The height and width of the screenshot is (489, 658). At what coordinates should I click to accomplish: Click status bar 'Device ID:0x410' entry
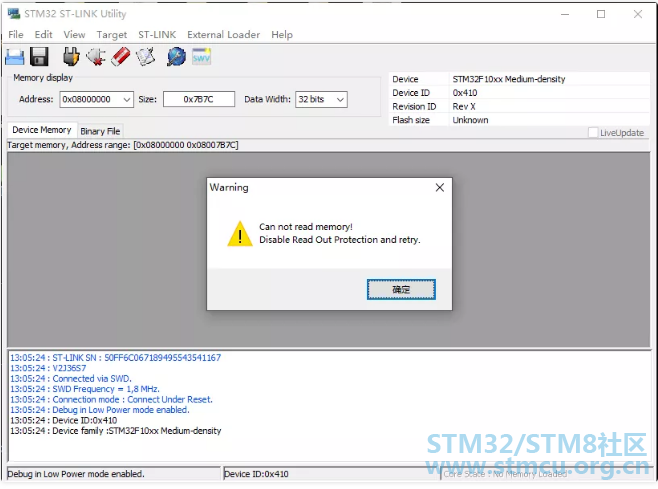256,474
